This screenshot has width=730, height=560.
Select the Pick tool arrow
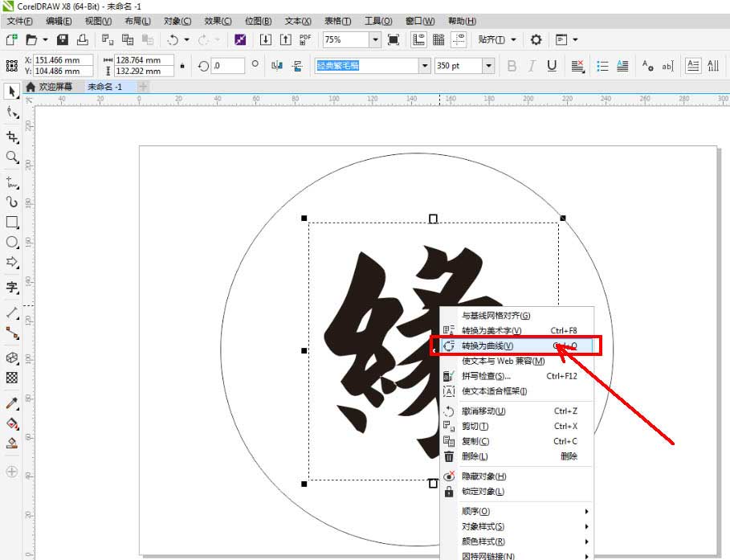(x=11, y=92)
